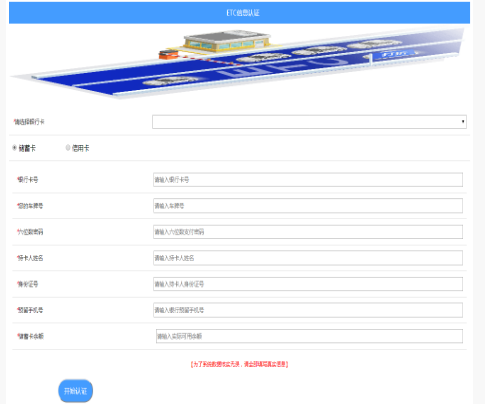Focus the 预留手机号 reserved phone number field
The width and height of the screenshot is (485, 404).
pyautogui.click(x=308, y=310)
